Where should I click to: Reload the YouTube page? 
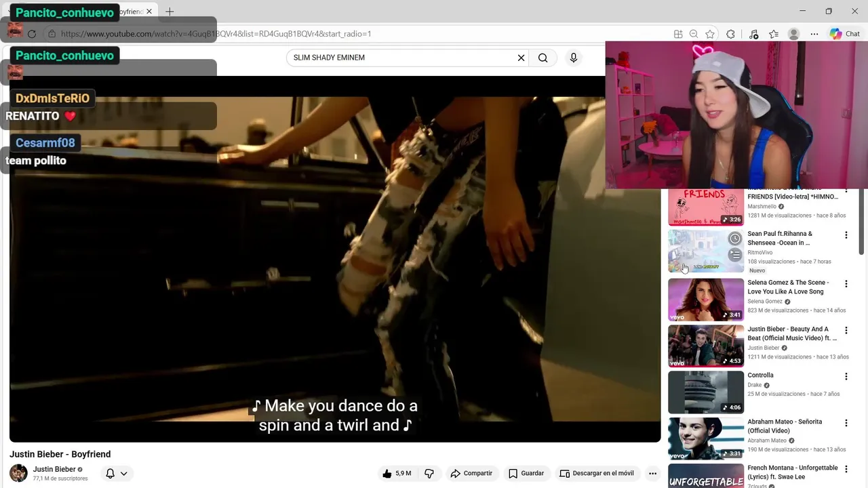32,34
